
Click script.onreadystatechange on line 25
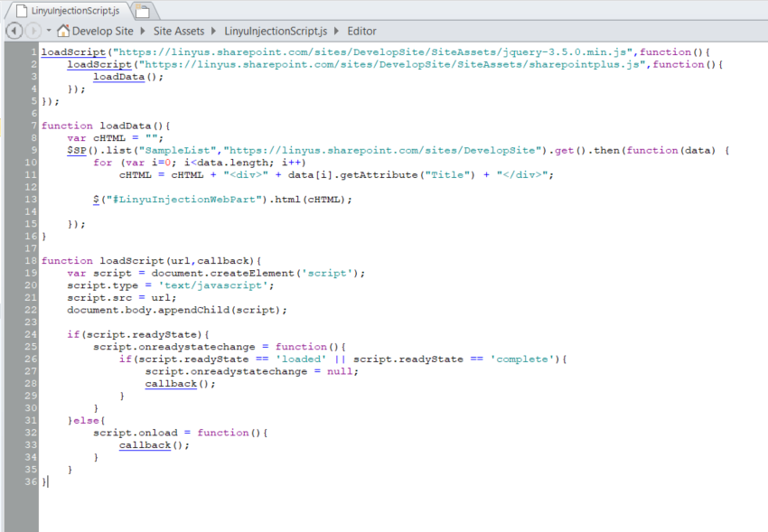point(174,347)
